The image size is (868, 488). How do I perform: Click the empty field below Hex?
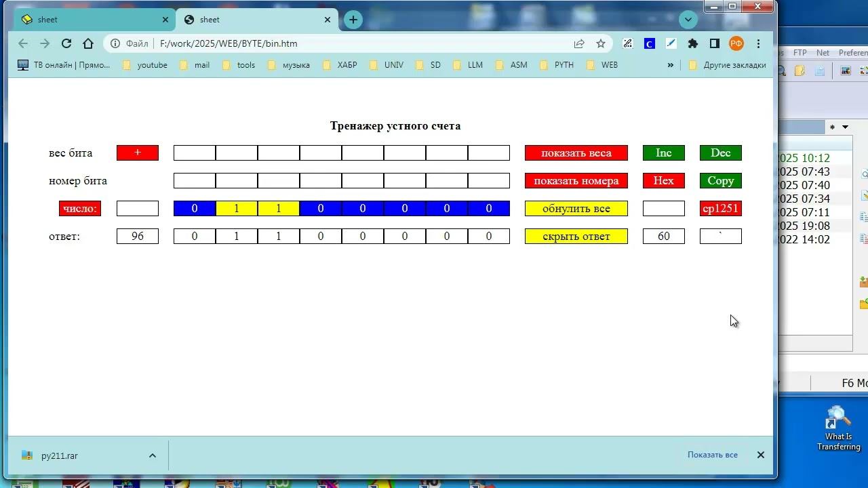tap(664, 209)
